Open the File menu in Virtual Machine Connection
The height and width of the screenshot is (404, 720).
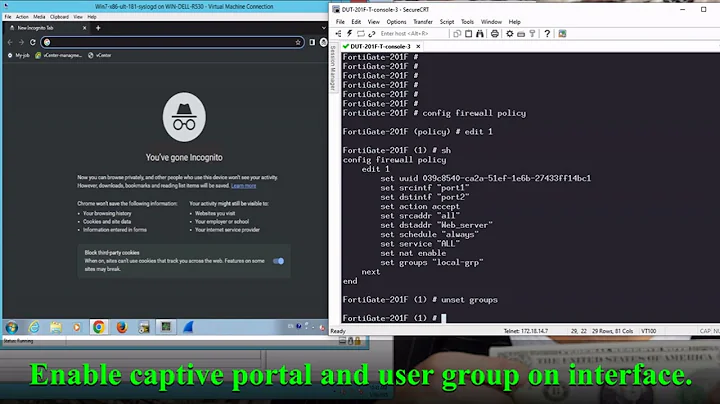click(8, 17)
